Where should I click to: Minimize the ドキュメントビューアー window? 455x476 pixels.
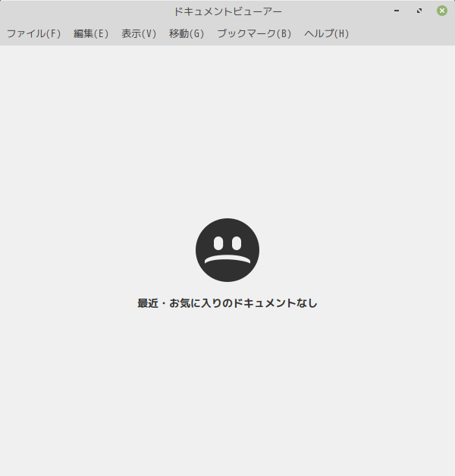click(397, 11)
